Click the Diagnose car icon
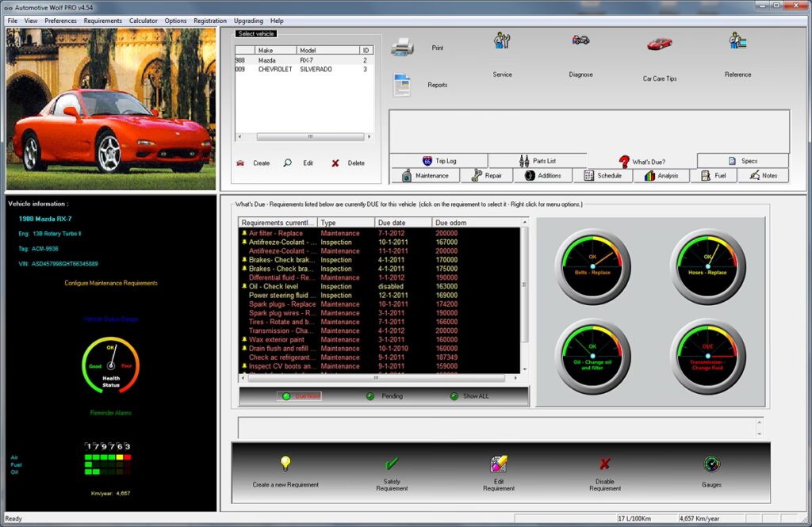812x527 pixels. point(580,40)
